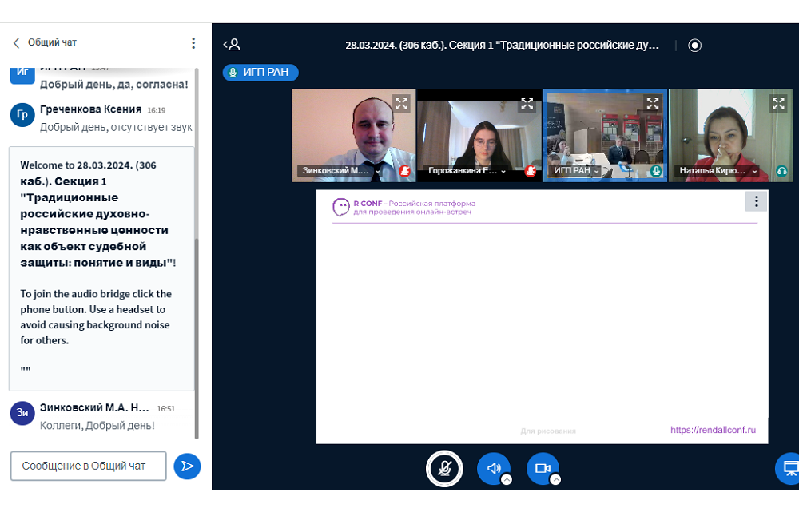Fullscreen ИГП РАН webcam video
This screenshot has width=799, height=532.
coord(653,103)
